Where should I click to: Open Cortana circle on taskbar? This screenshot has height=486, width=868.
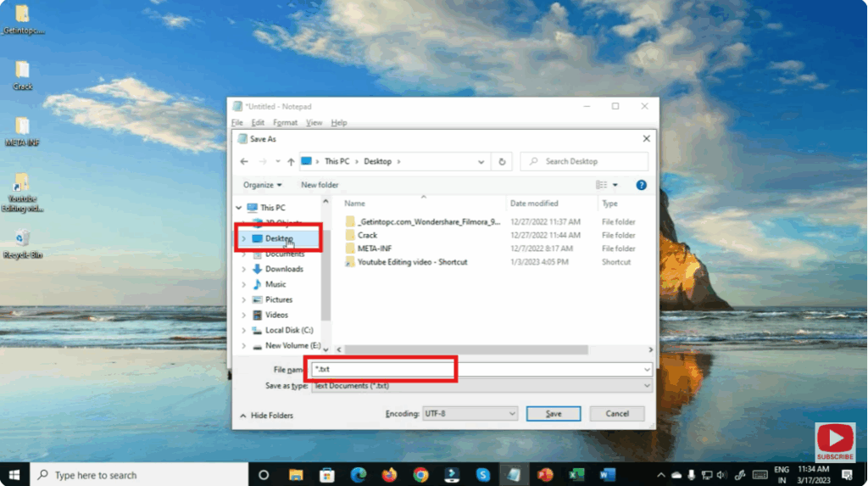point(264,475)
